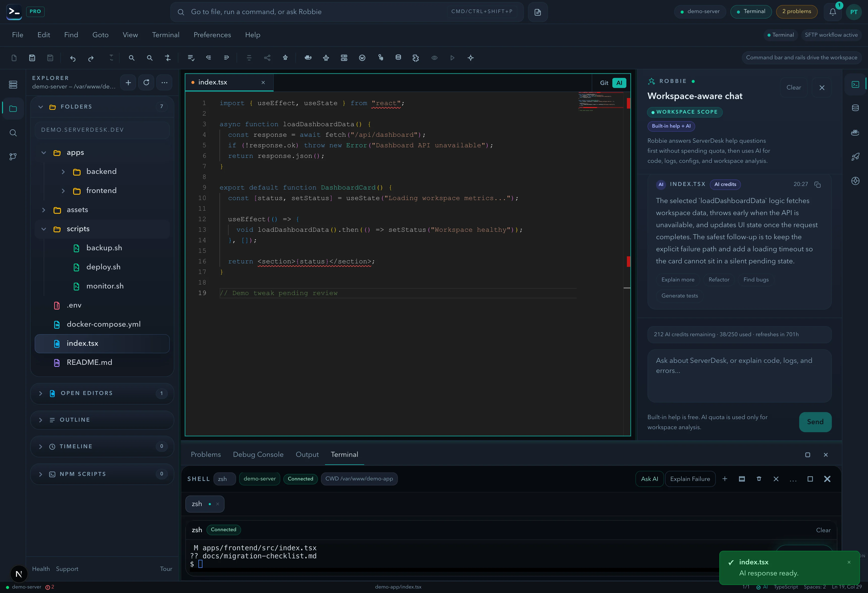This screenshot has width=868, height=593.
Task: Open the Docker whale icon in the toolbar
Action: point(308,58)
